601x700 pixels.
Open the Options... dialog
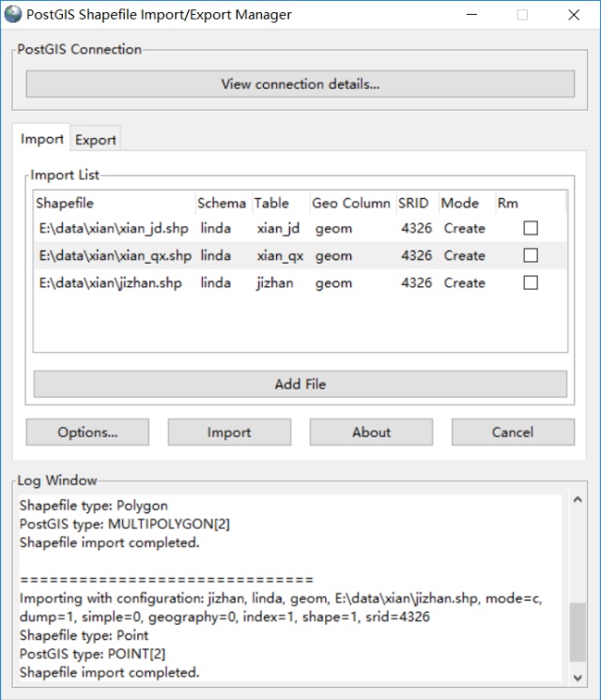click(x=87, y=433)
